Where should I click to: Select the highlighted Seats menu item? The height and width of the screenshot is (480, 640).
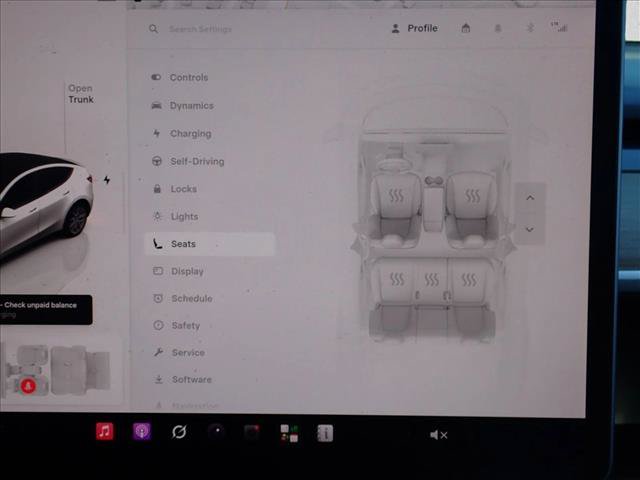210,244
